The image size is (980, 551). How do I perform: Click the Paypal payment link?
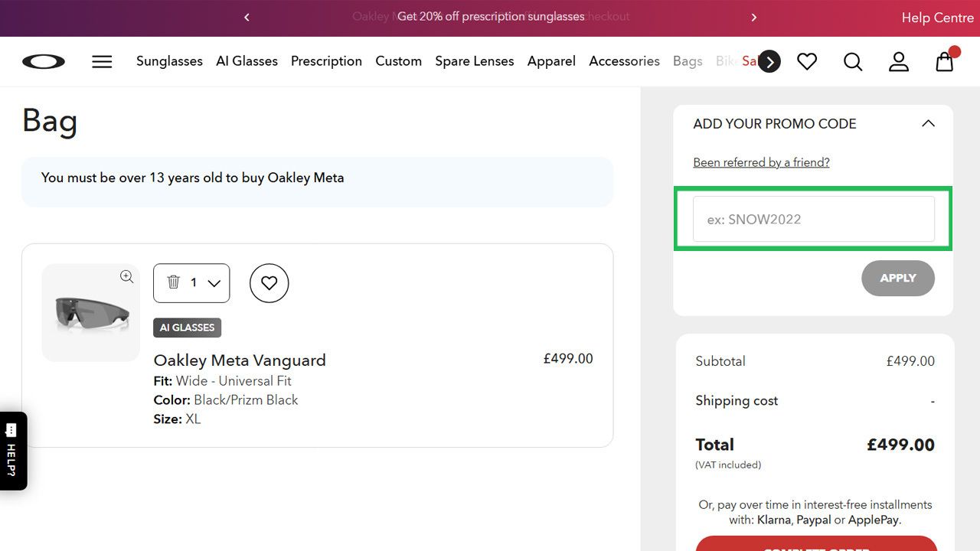pyautogui.click(x=814, y=520)
